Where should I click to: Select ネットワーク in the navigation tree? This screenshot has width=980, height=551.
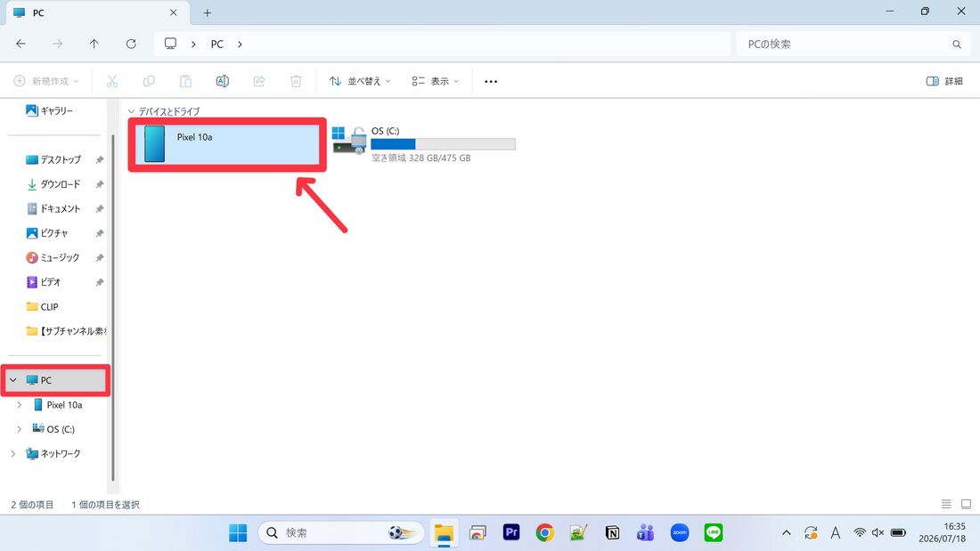(53, 454)
